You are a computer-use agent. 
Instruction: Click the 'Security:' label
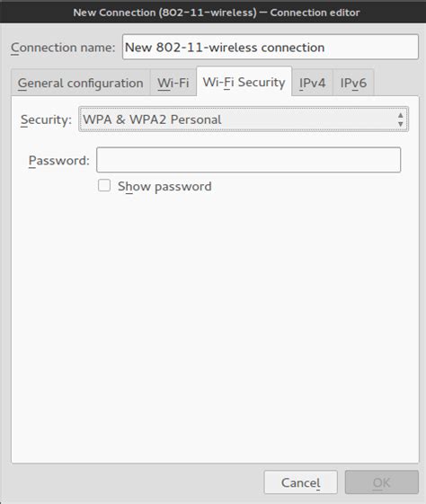[46, 119]
